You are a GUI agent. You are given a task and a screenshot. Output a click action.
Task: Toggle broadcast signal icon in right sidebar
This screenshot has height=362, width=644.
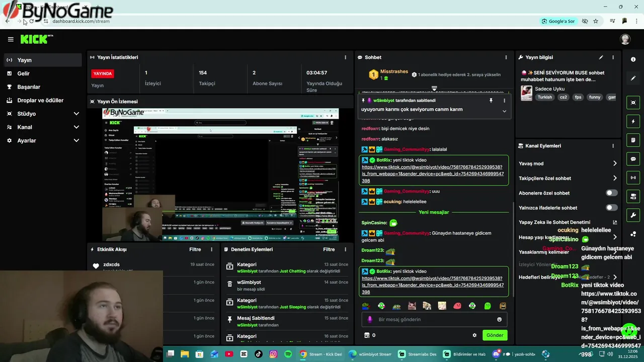[x=633, y=177]
